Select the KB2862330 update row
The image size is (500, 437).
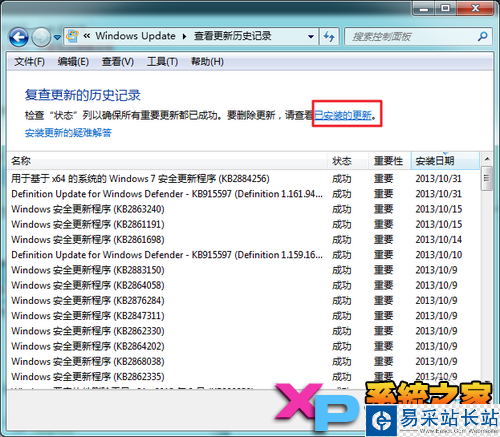[x=244, y=331]
